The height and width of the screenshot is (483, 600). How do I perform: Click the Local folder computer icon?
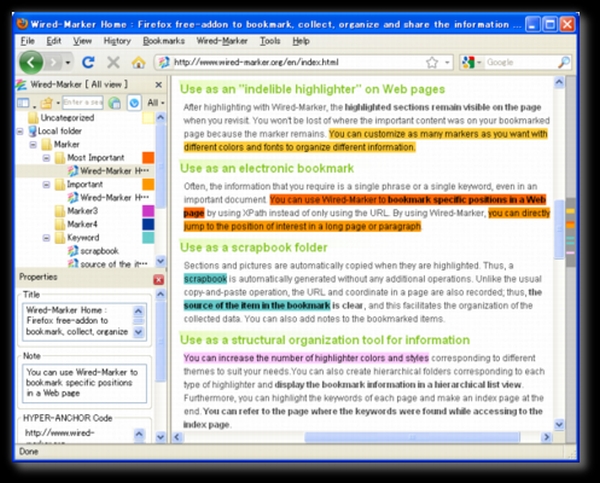tap(33, 131)
